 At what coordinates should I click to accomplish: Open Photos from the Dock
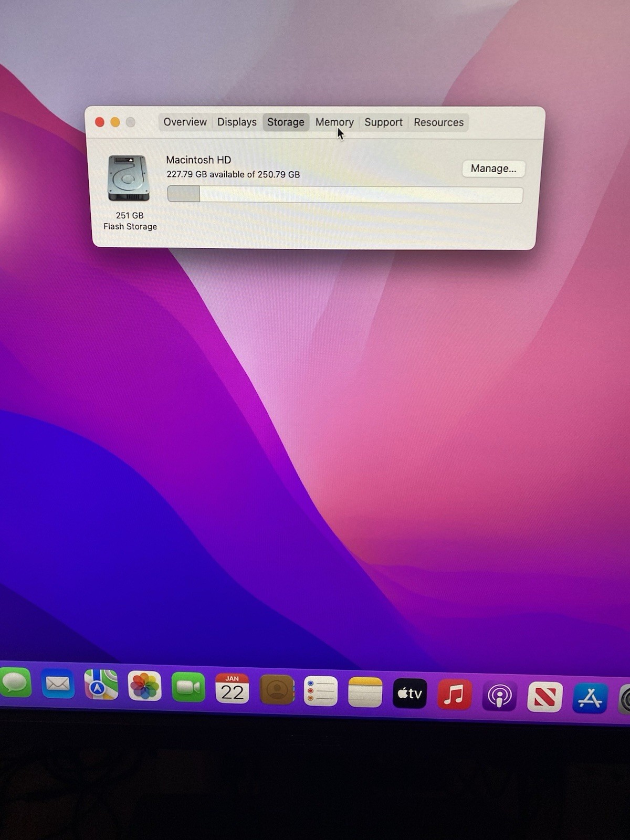[144, 686]
